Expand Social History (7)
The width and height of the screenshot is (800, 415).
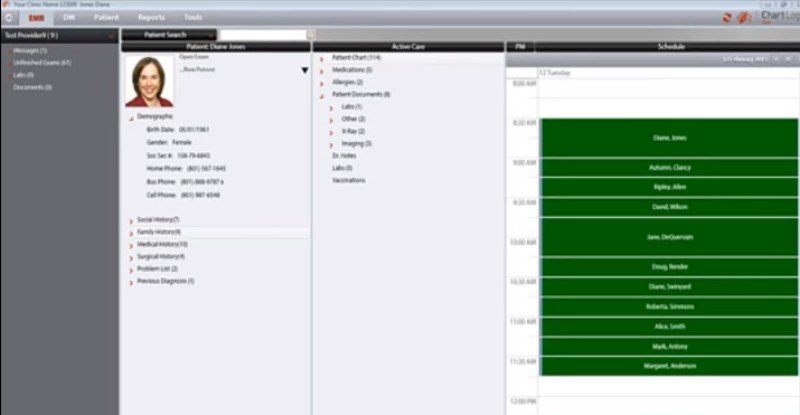[131, 221]
